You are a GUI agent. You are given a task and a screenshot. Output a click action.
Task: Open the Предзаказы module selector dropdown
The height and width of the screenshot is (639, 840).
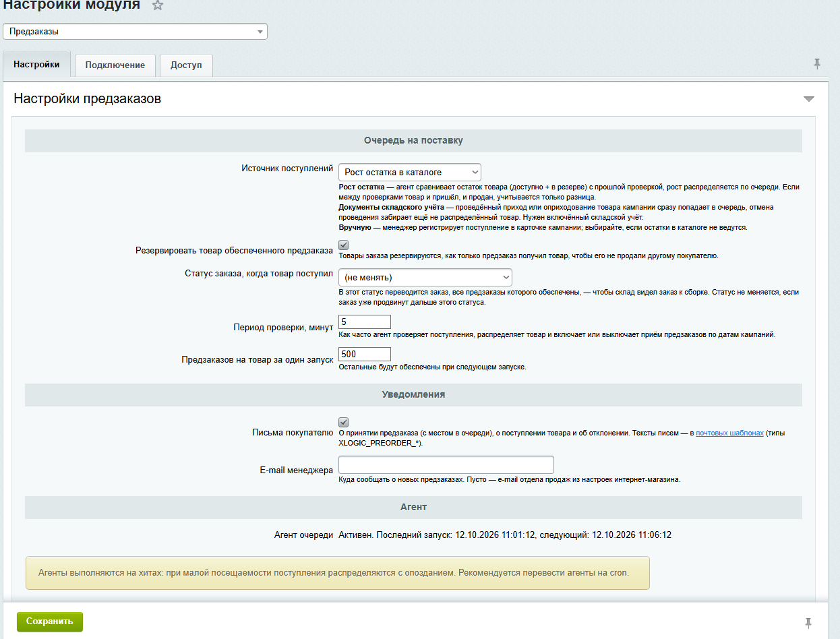[136, 32]
